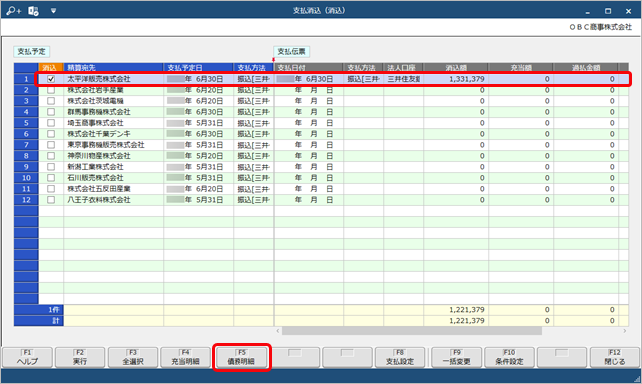Open F10 条件設定

pyautogui.click(x=509, y=357)
